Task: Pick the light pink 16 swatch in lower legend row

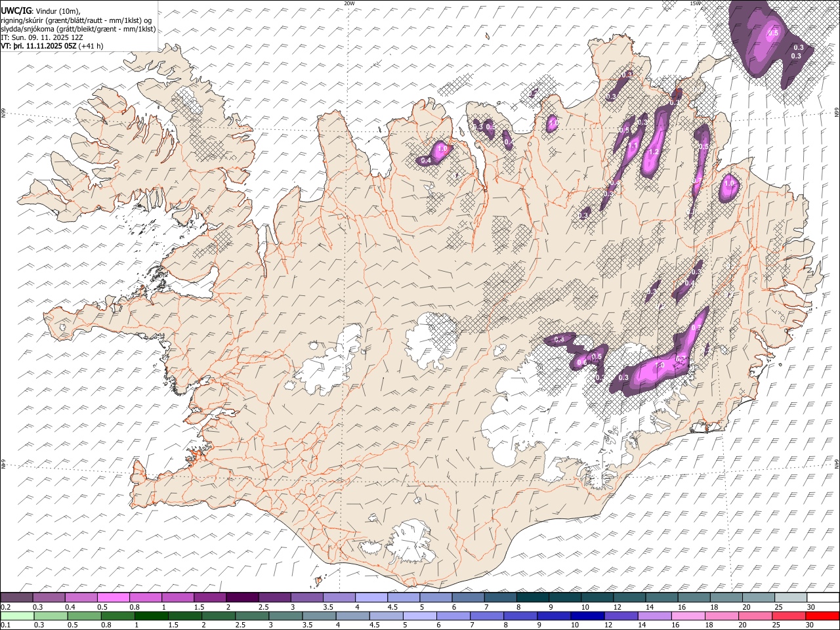Action: tap(688, 616)
